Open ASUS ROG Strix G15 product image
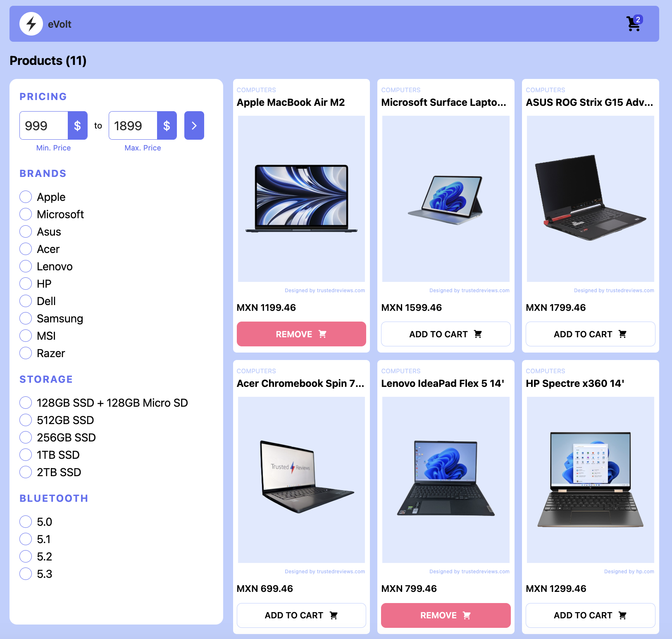The height and width of the screenshot is (639, 672). pos(590,199)
